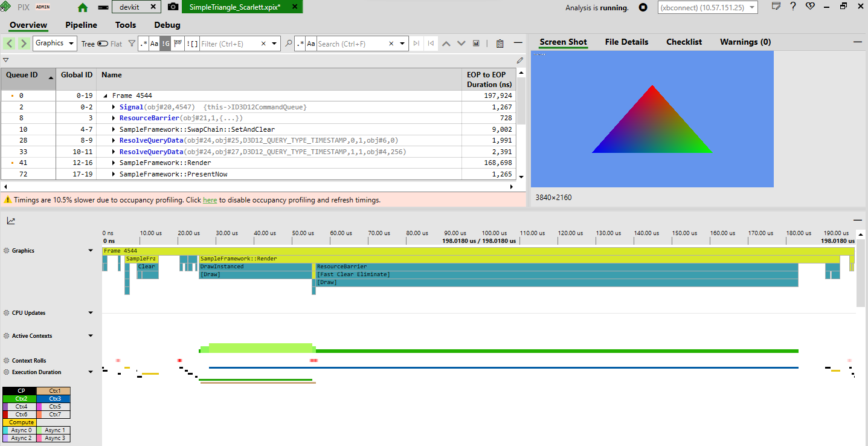Image resolution: width=868 pixels, height=446 pixels.
Task: Navigate back with the left arrow
Action: tap(10, 44)
